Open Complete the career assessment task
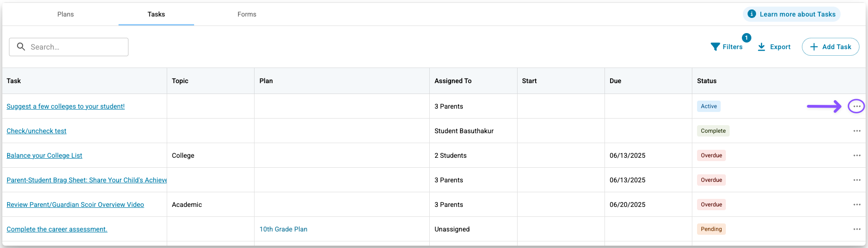Screen dimensions: 868x248 click(x=57, y=229)
